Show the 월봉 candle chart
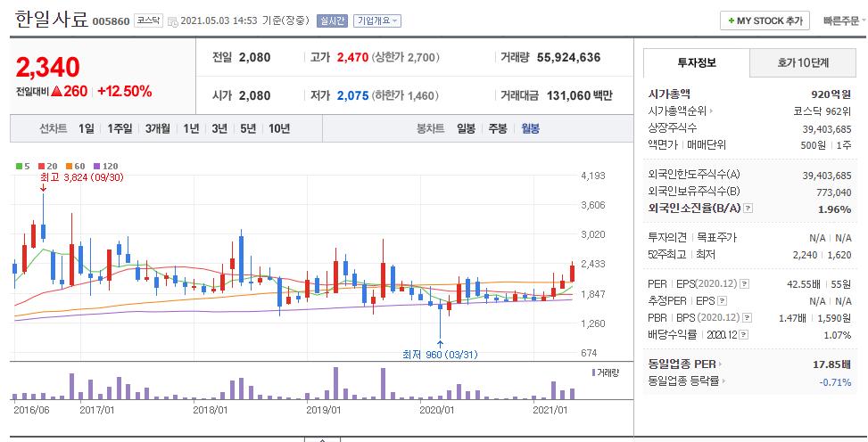 (x=530, y=128)
